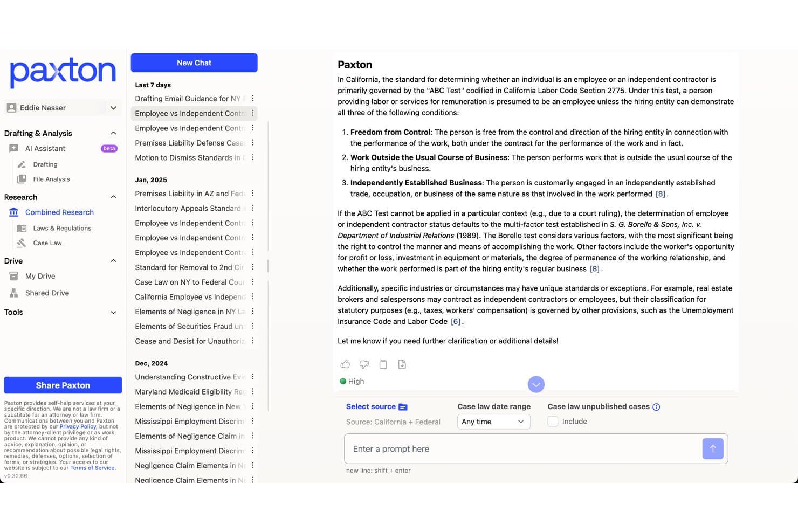Open options for Drafting Email Guidance chat

253,99
